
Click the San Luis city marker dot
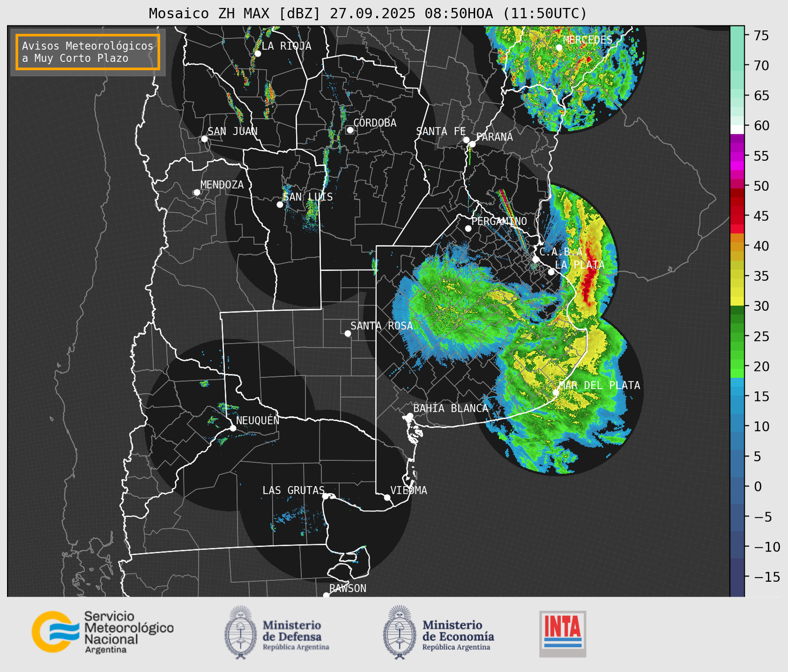[x=280, y=205]
